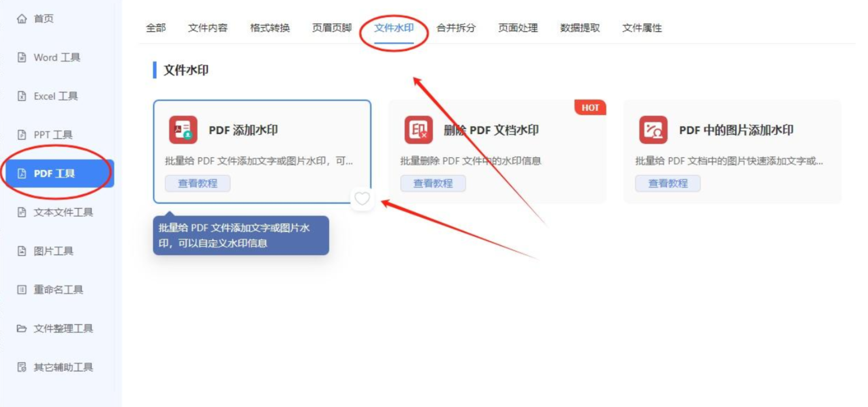868x407 pixels.
Task: Click 查看教程 under PDF 中的图片添加水印
Action: (668, 184)
